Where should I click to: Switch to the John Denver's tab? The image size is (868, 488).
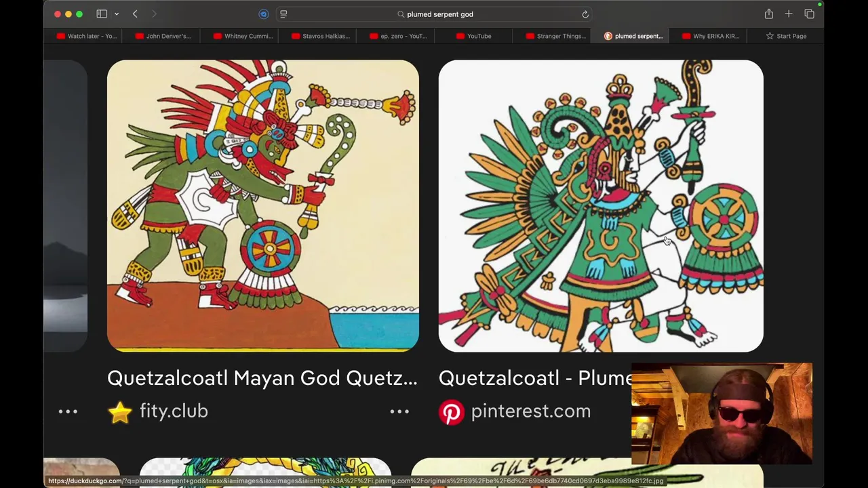(163, 36)
